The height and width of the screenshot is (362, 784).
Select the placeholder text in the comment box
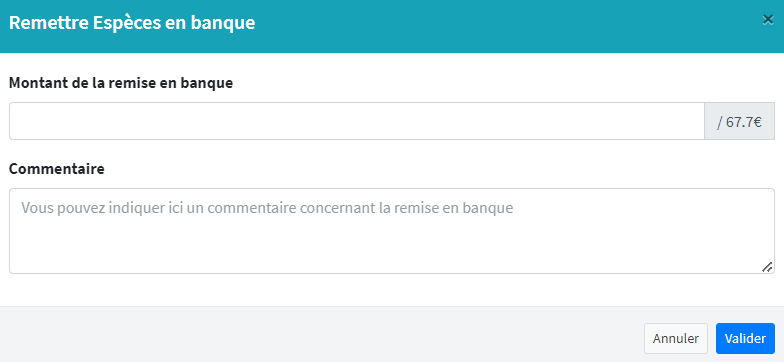pyautogui.click(x=267, y=208)
